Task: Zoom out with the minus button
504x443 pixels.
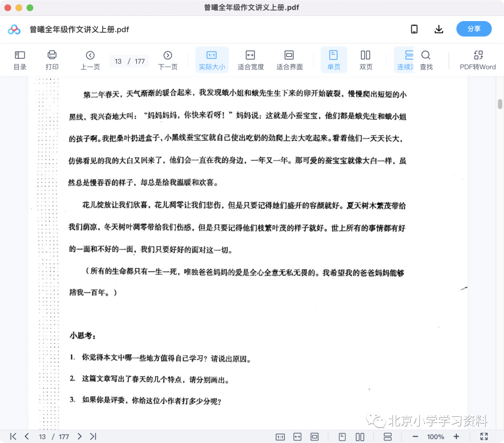Action: [x=415, y=436]
